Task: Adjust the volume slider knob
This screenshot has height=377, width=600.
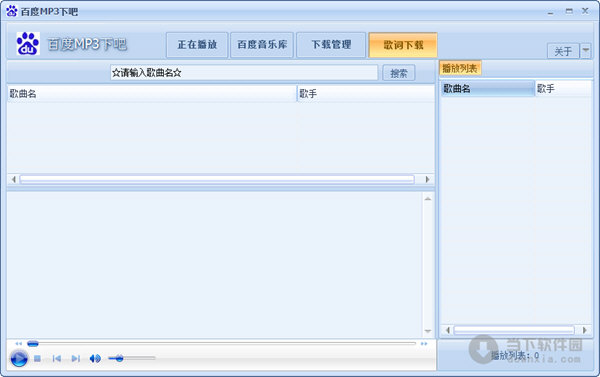Action: 119,358
